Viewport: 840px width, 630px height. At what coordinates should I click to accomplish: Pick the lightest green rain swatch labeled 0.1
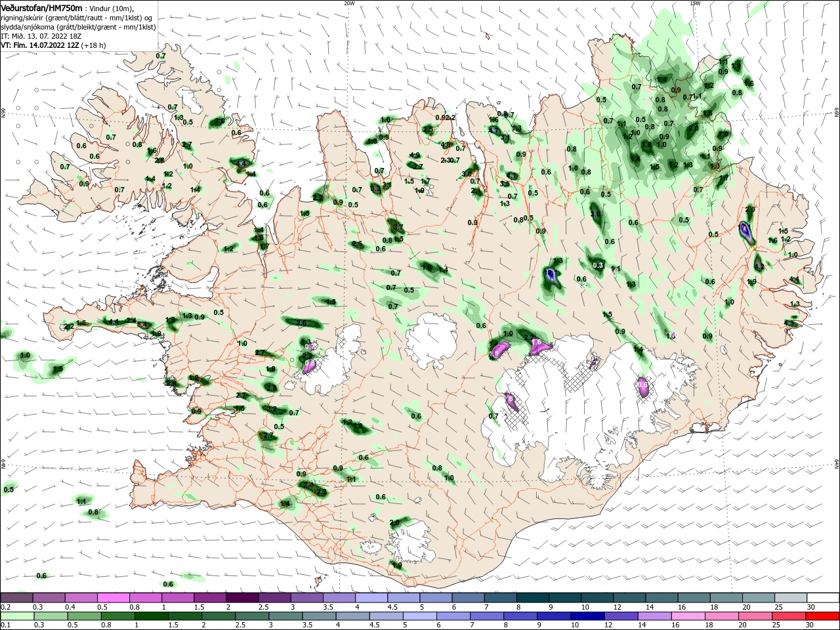coord(18,616)
